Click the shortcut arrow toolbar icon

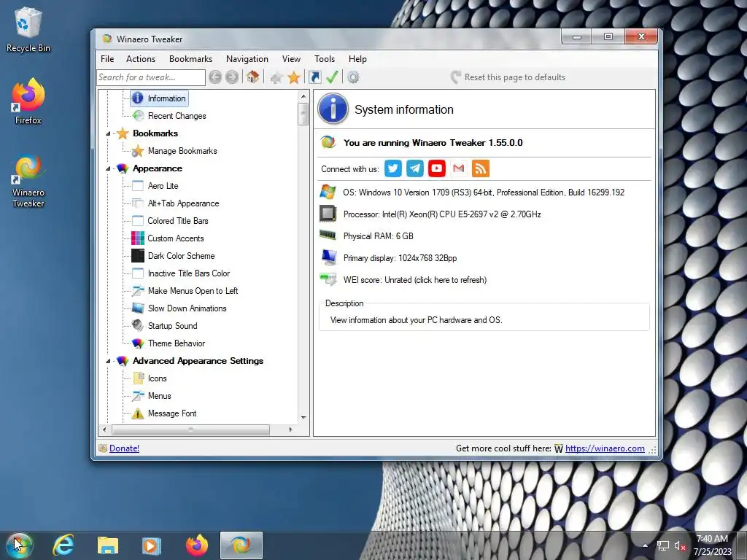(315, 77)
